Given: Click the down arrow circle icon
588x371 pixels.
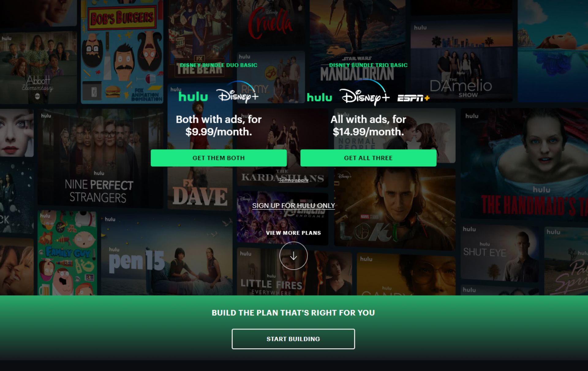Looking at the screenshot, I should (x=293, y=256).
